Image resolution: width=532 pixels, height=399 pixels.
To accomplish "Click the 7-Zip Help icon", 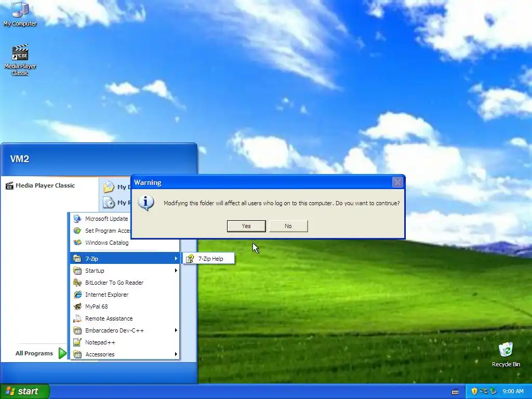I will pyautogui.click(x=190, y=259).
